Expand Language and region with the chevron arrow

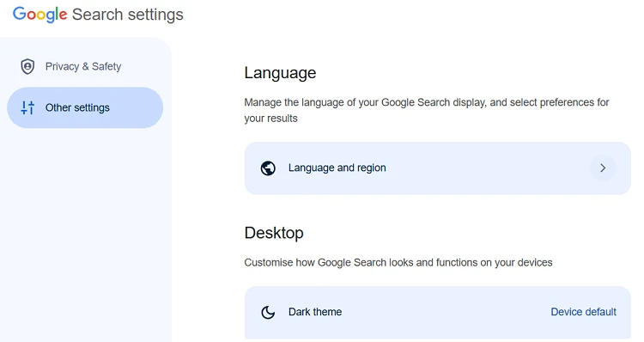(603, 168)
